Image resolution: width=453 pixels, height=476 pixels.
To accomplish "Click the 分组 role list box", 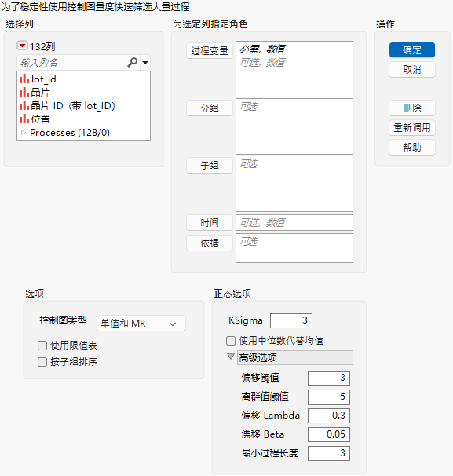I will (294, 126).
